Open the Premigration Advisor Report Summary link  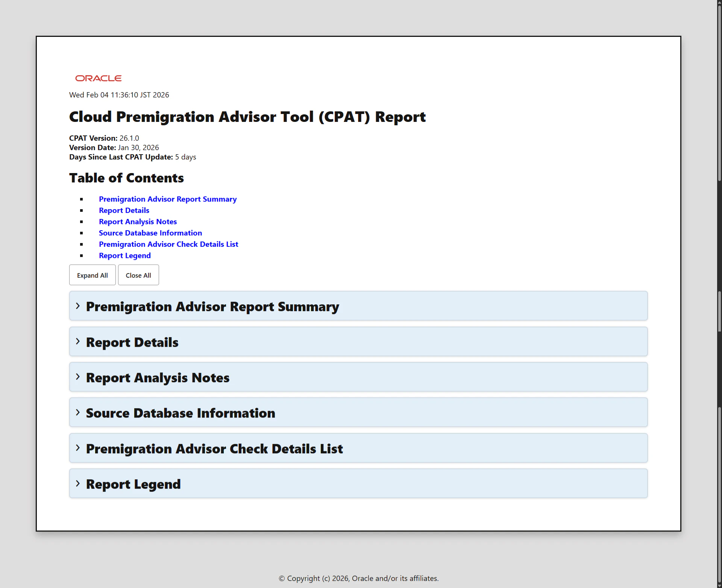pos(168,199)
